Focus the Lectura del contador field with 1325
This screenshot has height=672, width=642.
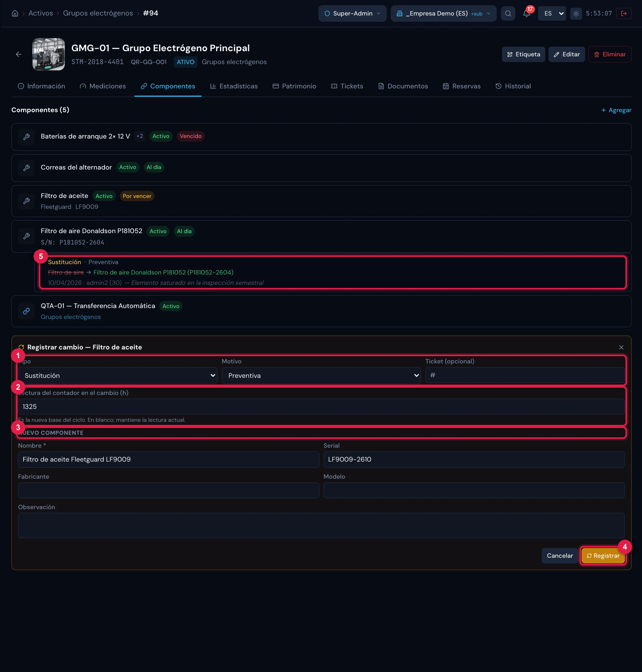tap(321, 407)
